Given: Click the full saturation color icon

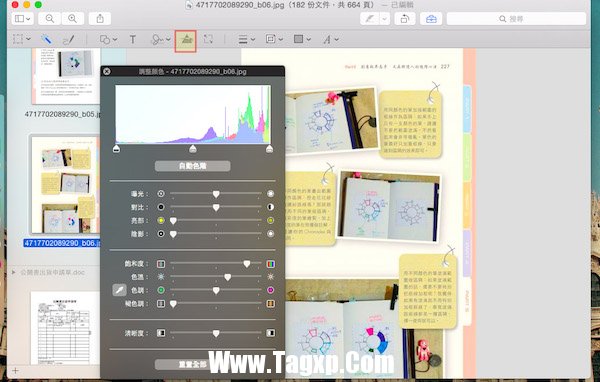Looking at the screenshot, I should tap(271, 264).
